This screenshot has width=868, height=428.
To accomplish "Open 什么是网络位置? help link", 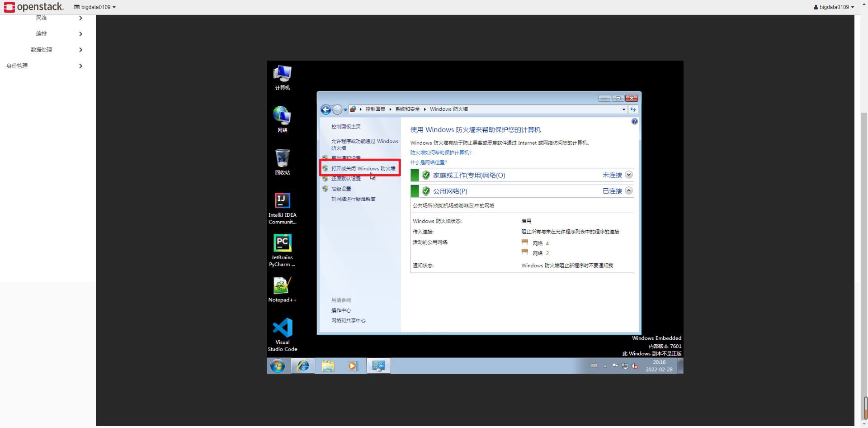I will click(x=429, y=162).
